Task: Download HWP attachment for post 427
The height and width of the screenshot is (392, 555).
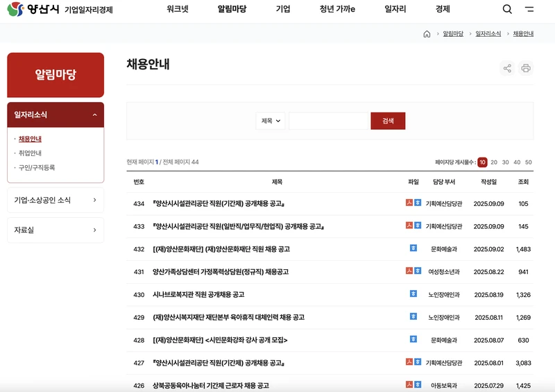Action: [418, 361]
